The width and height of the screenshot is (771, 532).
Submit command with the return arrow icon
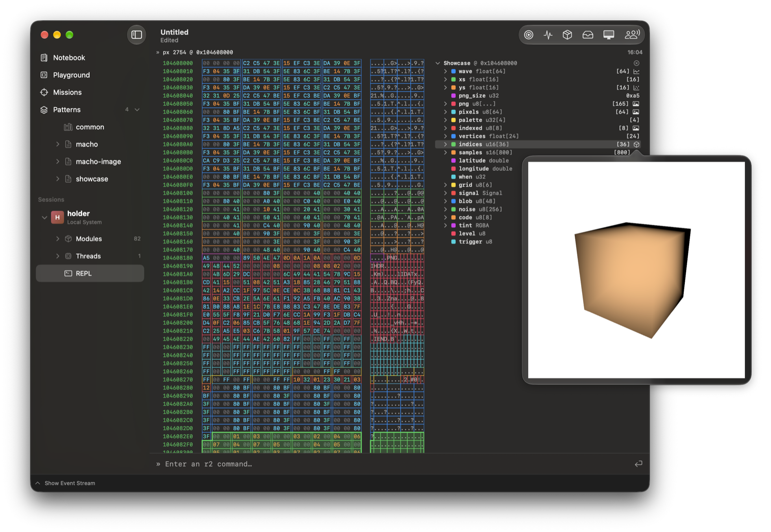pos(638,464)
